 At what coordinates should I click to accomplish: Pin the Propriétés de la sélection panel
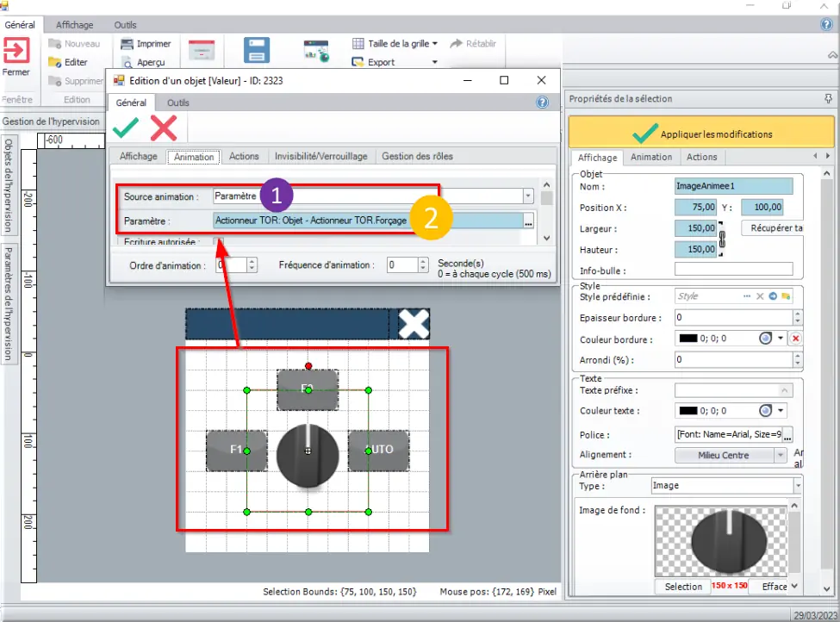coord(828,98)
